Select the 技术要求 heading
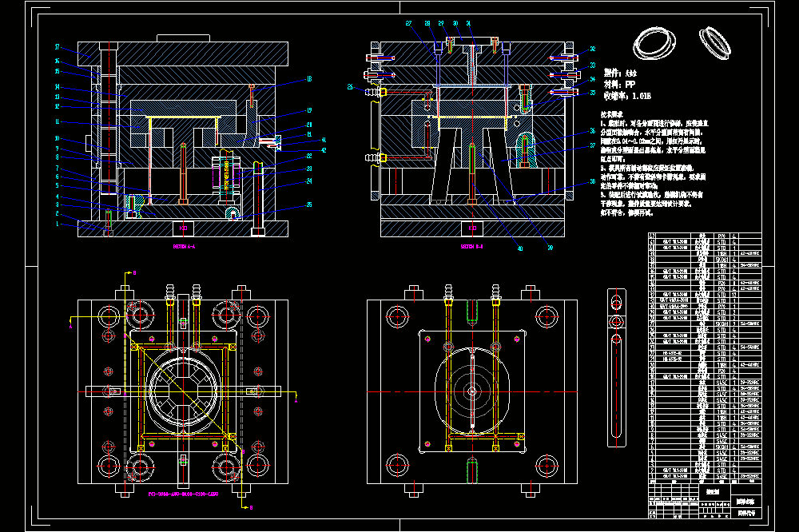This screenshot has width=799, height=532. (x=611, y=115)
